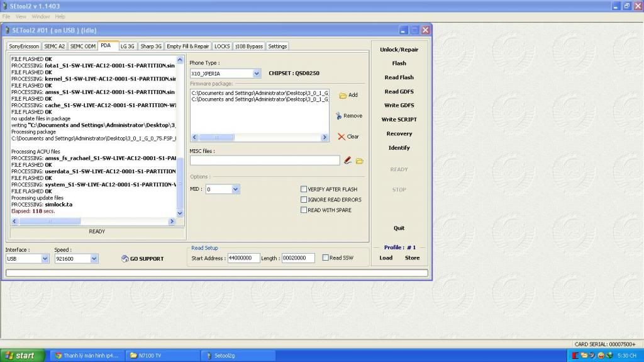Select the first firmware package entry

pos(260,93)
